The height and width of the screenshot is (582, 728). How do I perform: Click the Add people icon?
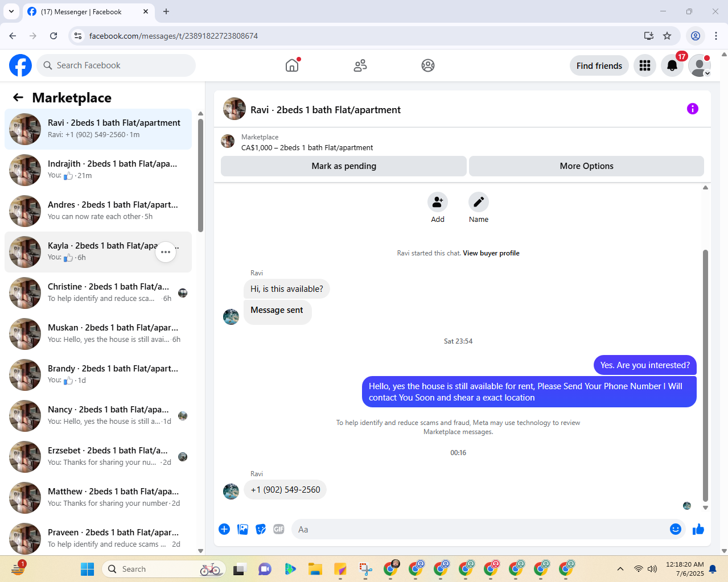click(438, 202)
